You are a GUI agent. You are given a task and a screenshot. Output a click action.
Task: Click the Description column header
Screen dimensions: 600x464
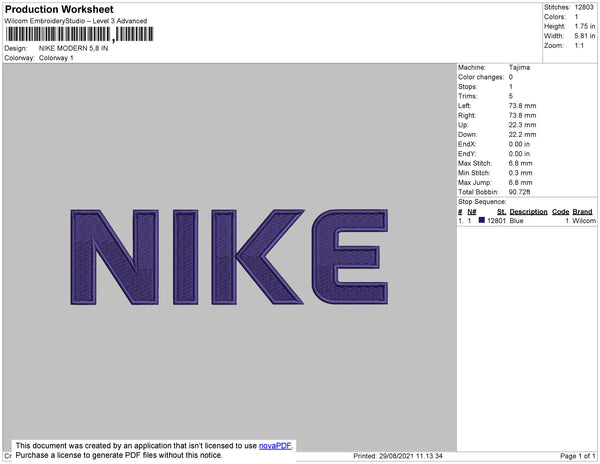528,212
